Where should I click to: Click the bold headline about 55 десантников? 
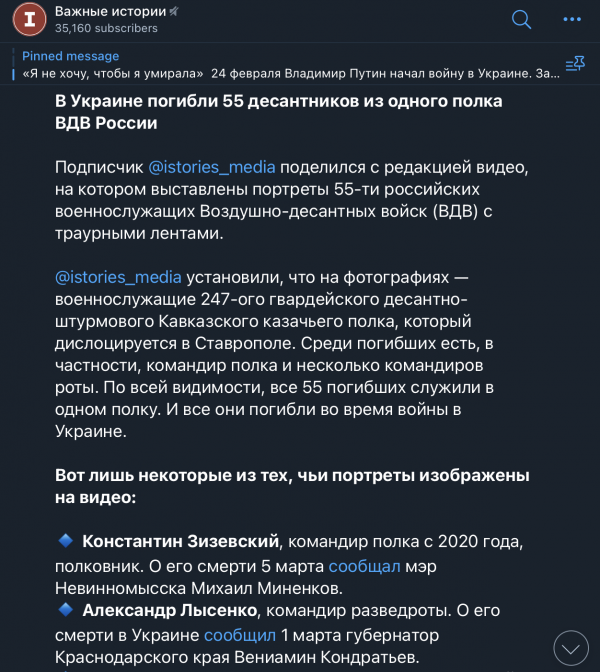pos(279,112)
